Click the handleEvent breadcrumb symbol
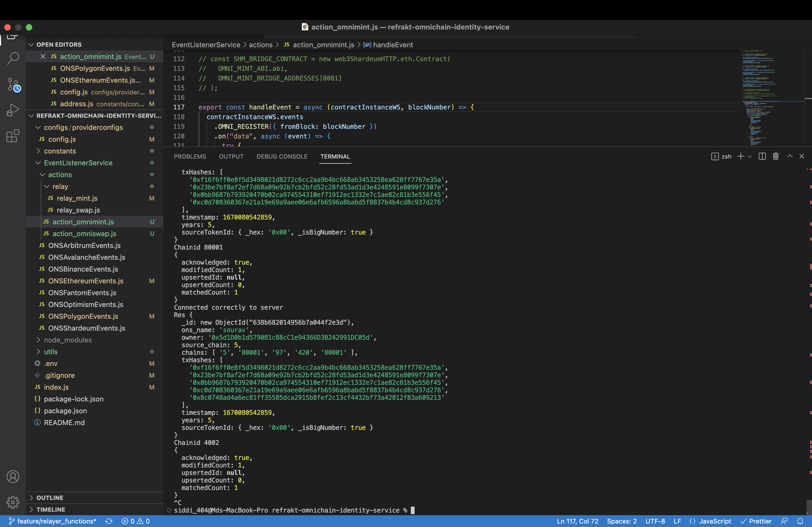 pos(388,45)
